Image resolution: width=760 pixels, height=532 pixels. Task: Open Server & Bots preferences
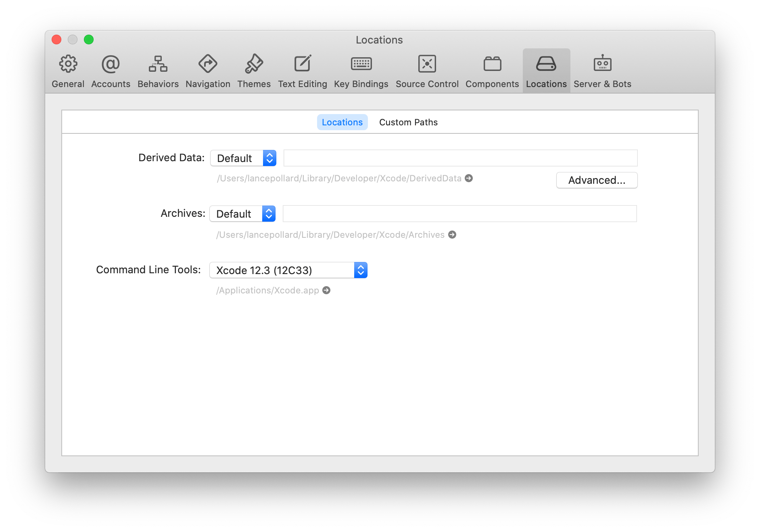click(x=602, y=71)
